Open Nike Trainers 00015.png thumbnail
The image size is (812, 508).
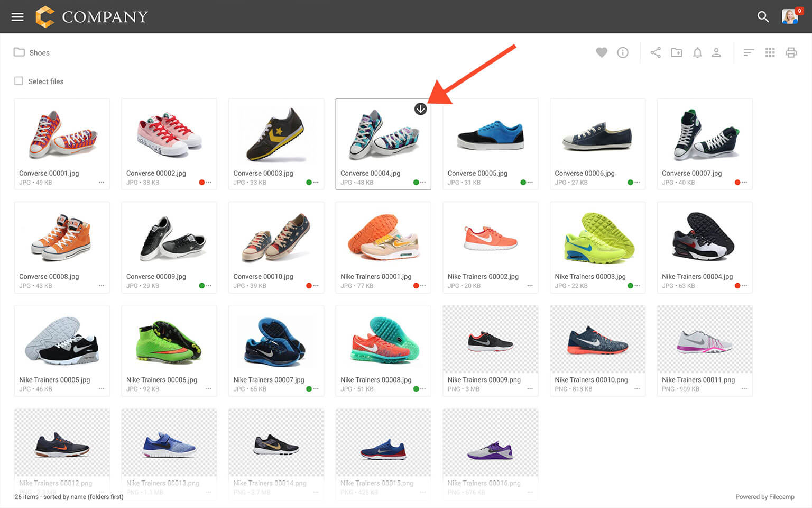[x=383, y=443]
